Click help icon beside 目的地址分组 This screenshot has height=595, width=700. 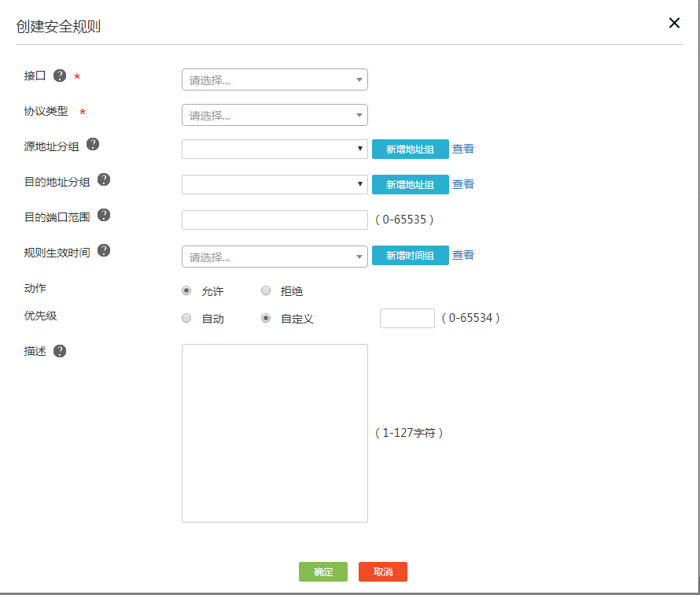coord(103,179)
